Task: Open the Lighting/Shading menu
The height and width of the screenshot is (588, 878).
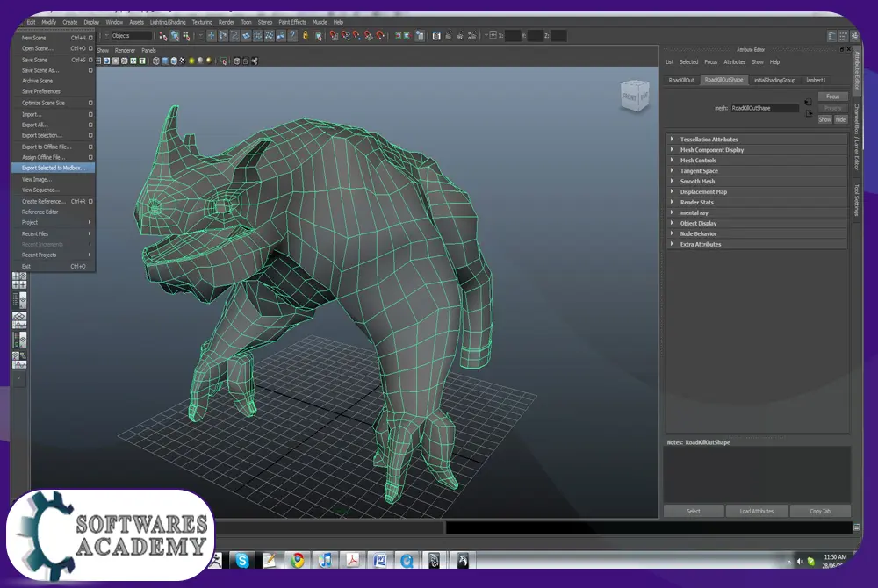Action: tap(168, 22)
